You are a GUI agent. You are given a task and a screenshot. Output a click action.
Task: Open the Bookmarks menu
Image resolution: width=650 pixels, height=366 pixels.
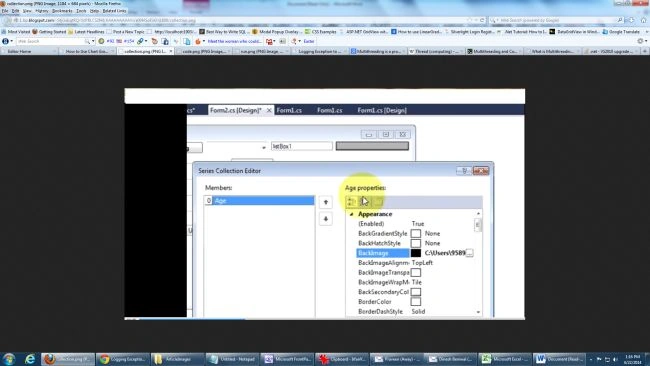coord(62,11)
